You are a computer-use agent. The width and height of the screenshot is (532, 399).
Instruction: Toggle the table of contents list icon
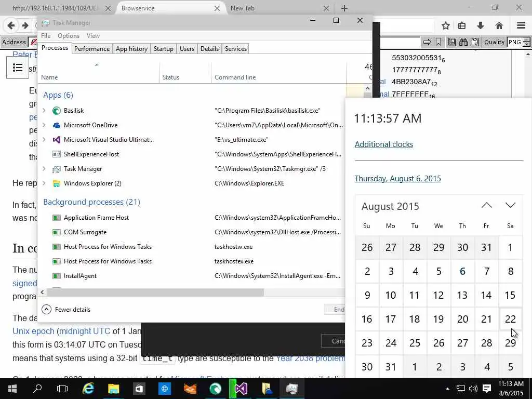click(x=18, y=68)
